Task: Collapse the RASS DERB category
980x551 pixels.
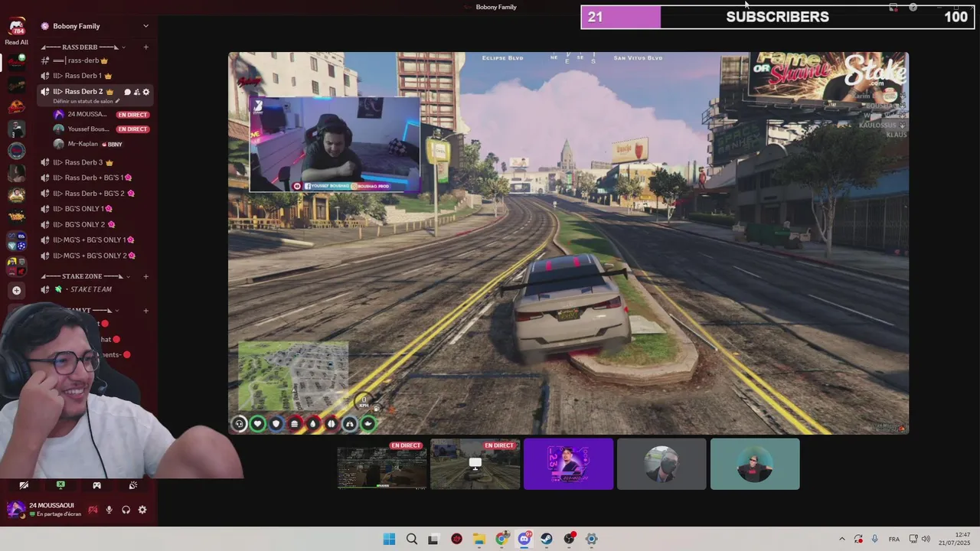Action: [84, 47]
